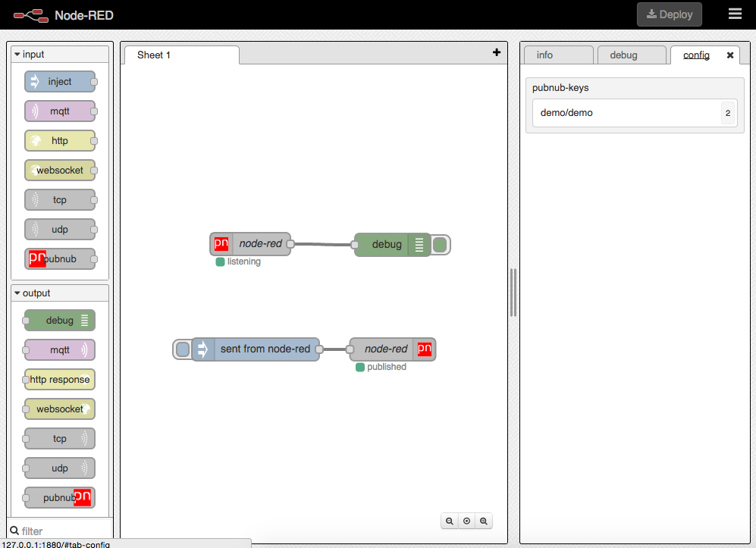Toggle the debug node output button
Image resolution: width=756 pixels, height=548 pixels.
tap(441, 245)
